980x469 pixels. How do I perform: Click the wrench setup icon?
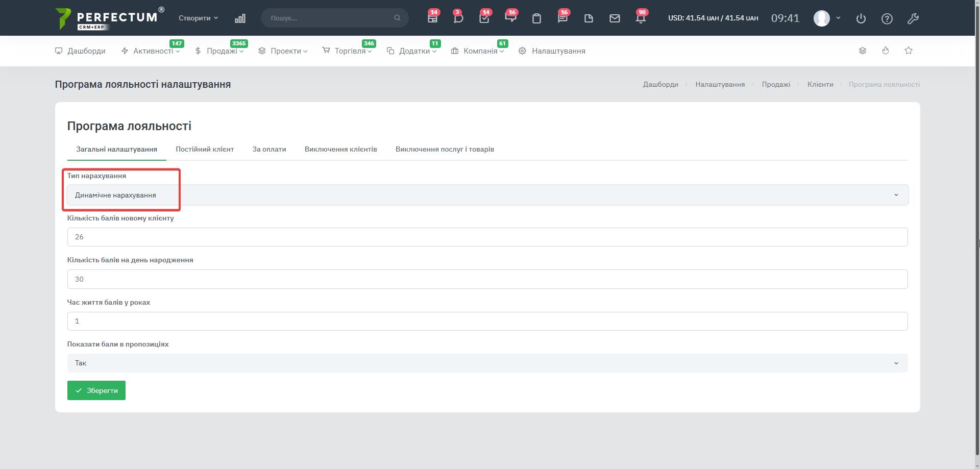(x=913, y=18)
